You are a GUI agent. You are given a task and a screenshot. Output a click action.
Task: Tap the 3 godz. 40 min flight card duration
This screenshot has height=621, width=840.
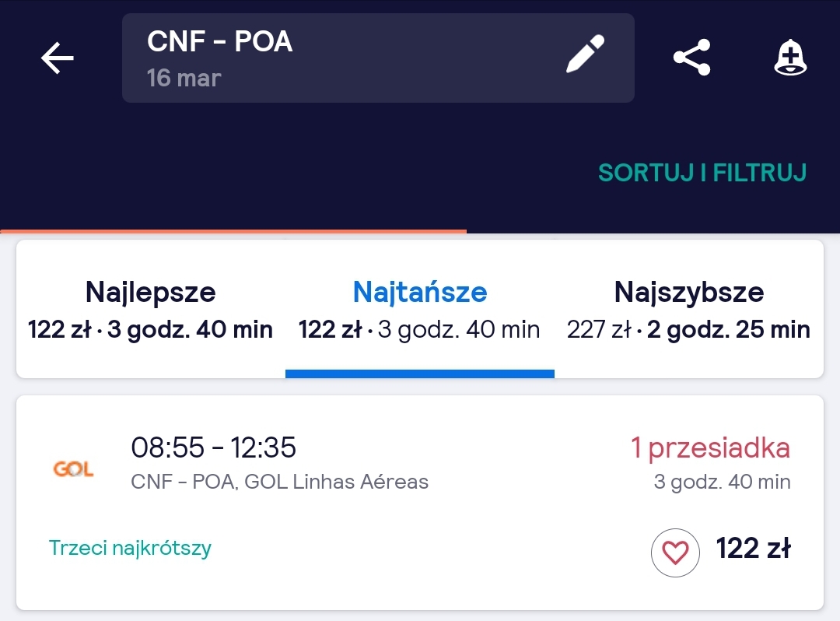[x=722, y=482]
